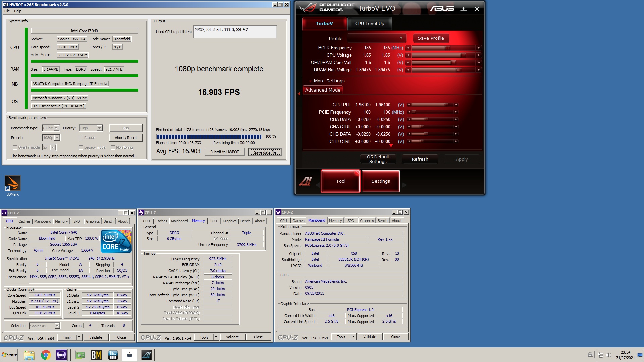This screenshot has height=362, width=644.
Task: Decrease BCLK Frequency with the left arrow
Action: (x=408, y=48)
